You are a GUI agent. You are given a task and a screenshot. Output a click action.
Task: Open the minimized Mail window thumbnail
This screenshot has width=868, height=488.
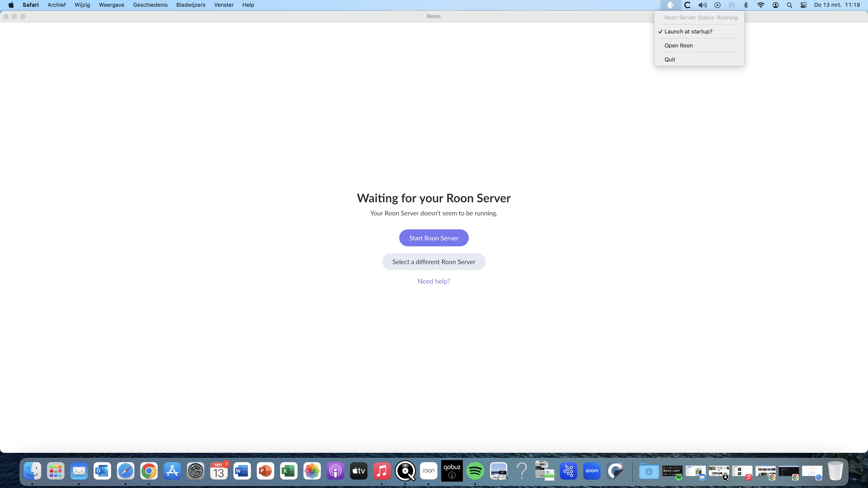[696, 472]
